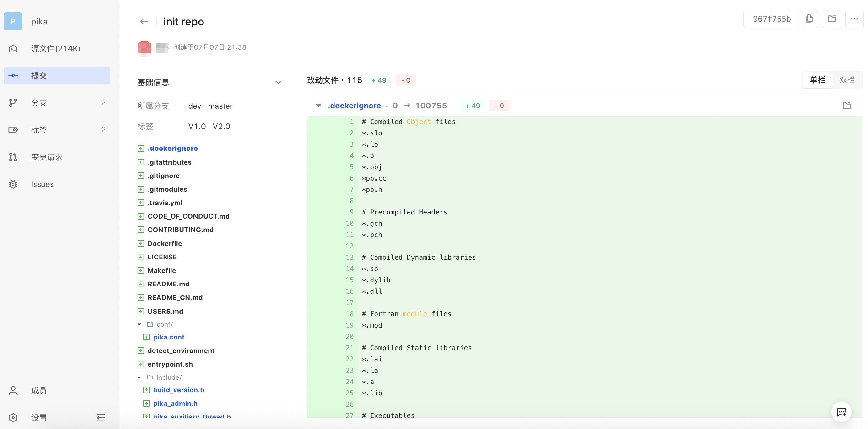Switch to 双栏 side-by-side diff view
The width and height of the screenshot is (868, 429).
(847, 80)
